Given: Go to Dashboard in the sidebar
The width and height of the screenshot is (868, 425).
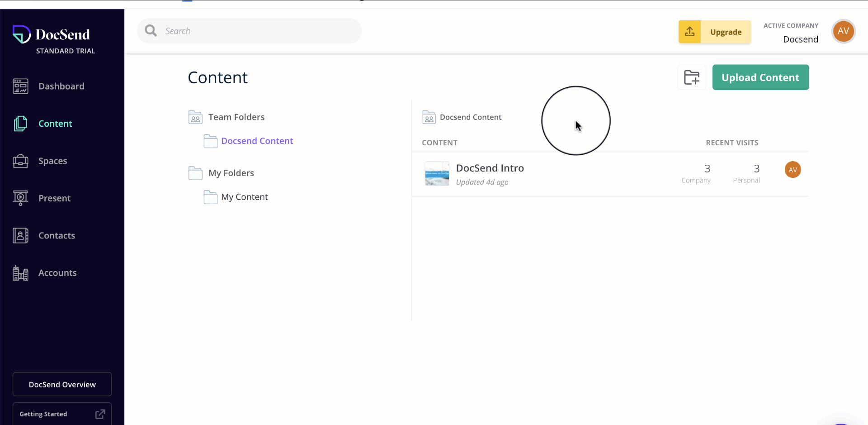Looking at the screenshot, I should 61,86.
